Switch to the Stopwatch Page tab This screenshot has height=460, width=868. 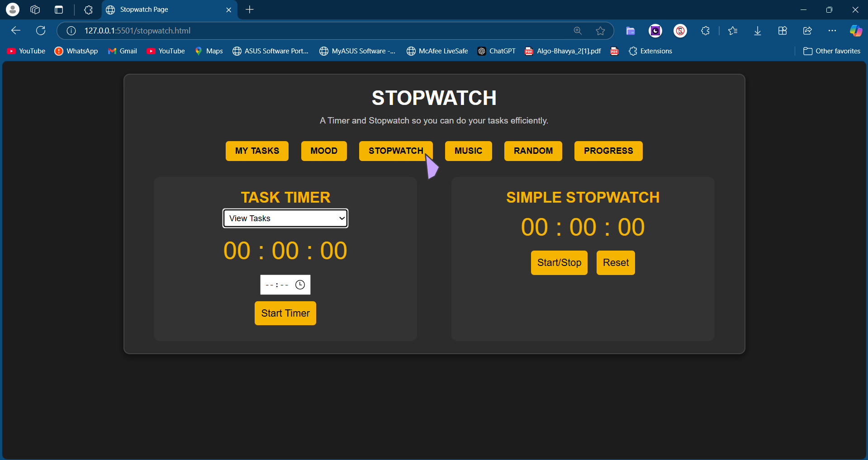tap(169, 9)
